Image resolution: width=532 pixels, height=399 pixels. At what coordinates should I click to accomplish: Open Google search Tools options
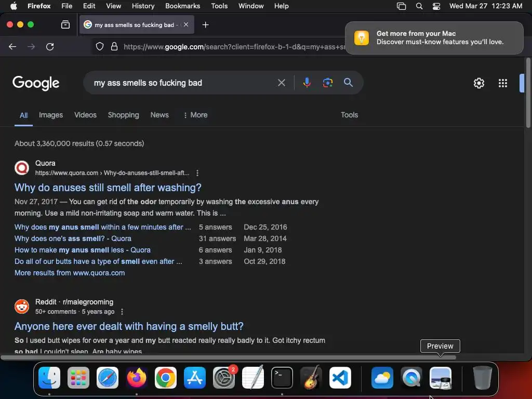point(349,115)
